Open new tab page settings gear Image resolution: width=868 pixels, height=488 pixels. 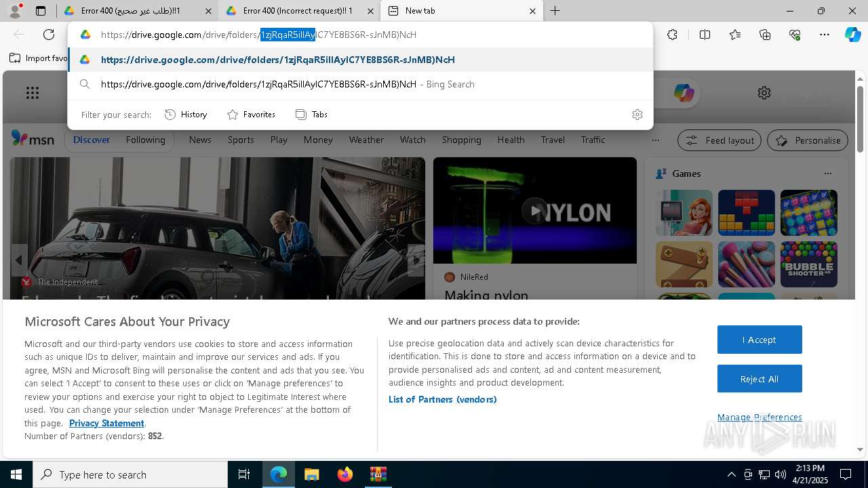(764, 93)
